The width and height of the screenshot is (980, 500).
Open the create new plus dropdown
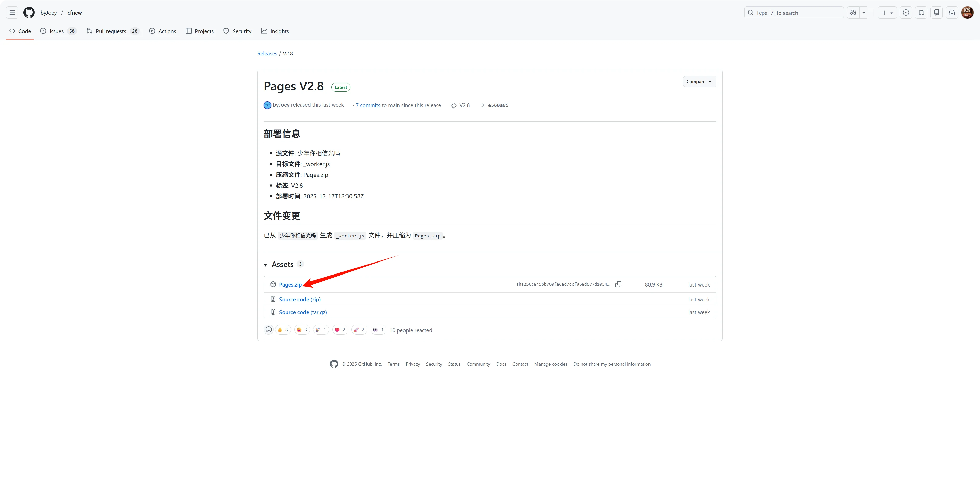(887, 13)
